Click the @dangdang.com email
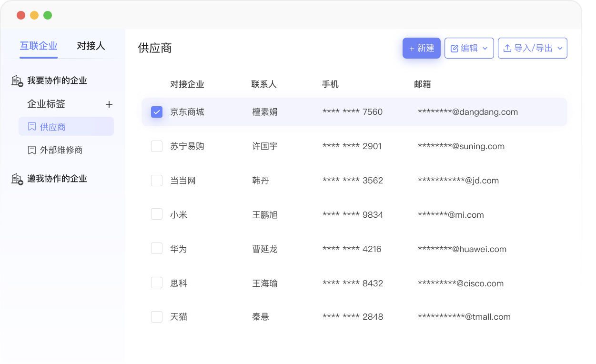Image resolution: width=596 pixels, height=364 pixels. coord(468,112)
